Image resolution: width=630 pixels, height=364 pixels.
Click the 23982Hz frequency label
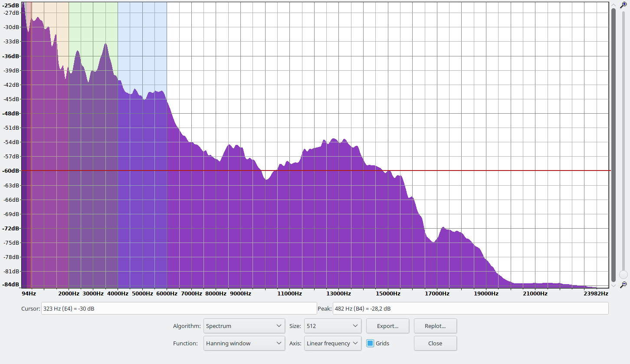click(596, 294)
